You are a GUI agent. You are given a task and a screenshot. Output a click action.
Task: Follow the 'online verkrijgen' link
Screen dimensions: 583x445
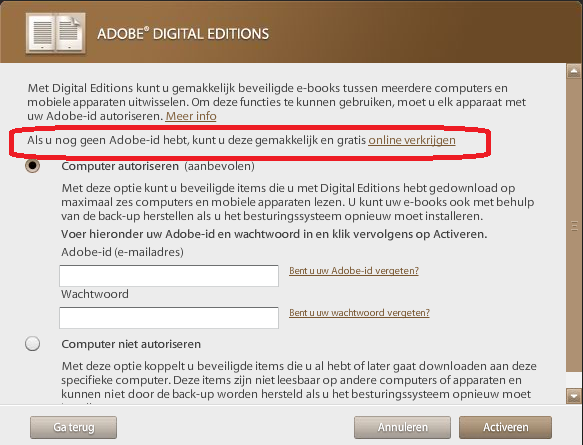pos(412,140)
